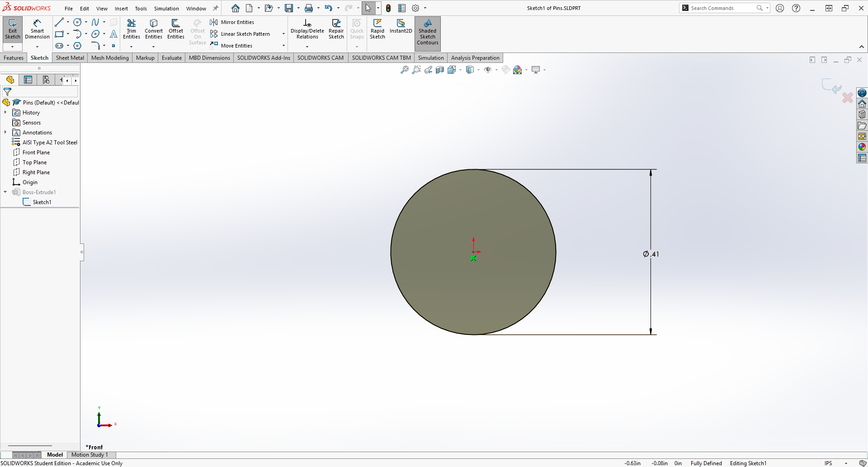Select the Circle sketch tool
The width and height of the screenshot is (868, 467).
click(x=77, y=22)
